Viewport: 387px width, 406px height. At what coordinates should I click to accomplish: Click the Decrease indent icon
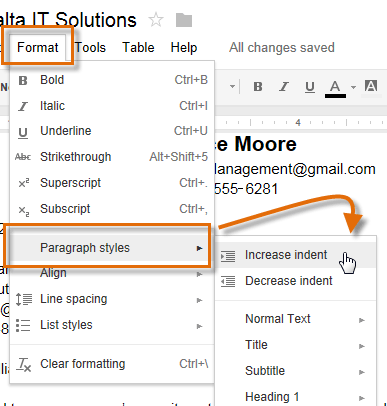[x=228, y=281]
